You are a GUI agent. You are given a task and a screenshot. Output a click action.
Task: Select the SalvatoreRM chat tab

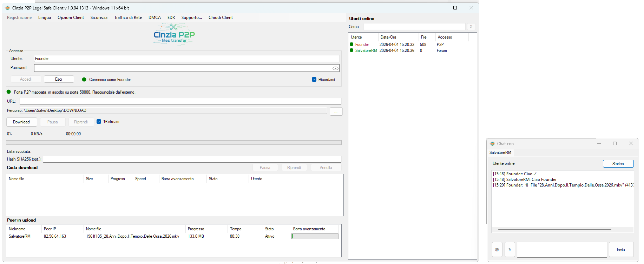coord(500,153)
